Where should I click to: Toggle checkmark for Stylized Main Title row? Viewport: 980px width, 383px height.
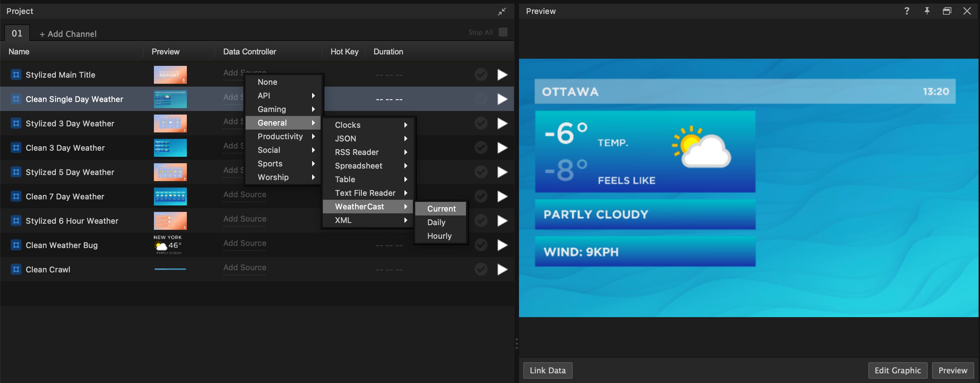click(x=481, y=74)
